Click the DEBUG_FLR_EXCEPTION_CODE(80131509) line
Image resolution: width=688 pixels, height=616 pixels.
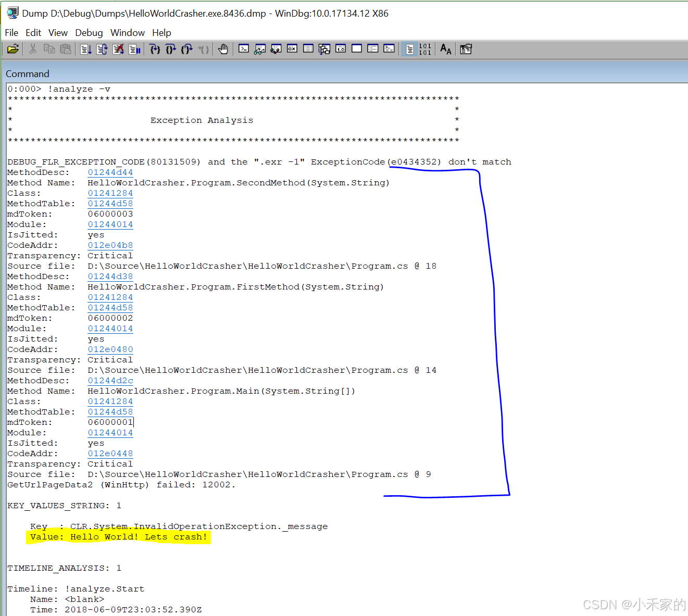coord(259,162)
